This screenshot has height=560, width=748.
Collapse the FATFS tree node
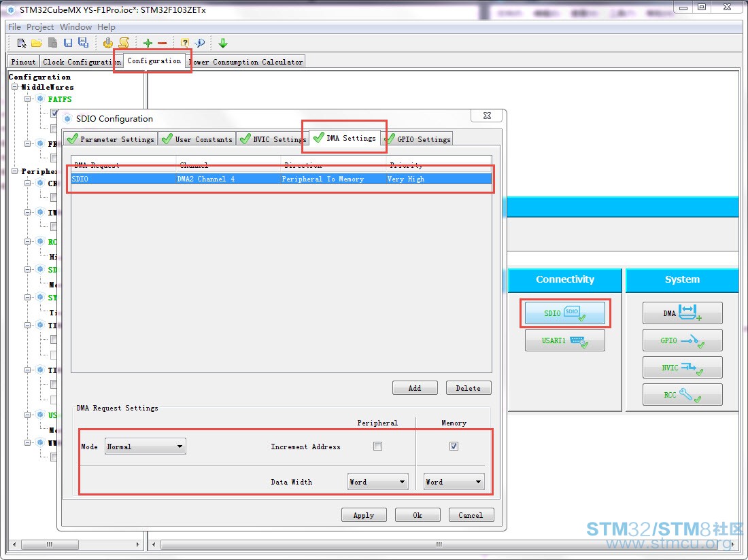tap(28, 99)
